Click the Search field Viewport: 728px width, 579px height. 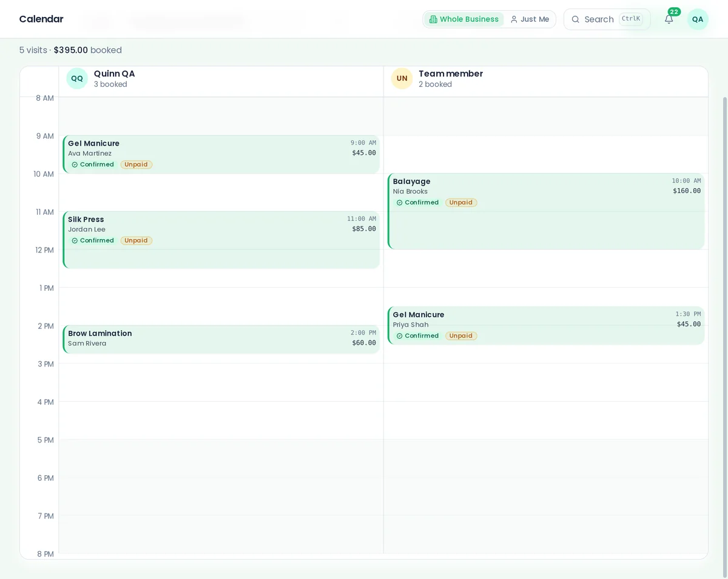[x=607, y=19]
